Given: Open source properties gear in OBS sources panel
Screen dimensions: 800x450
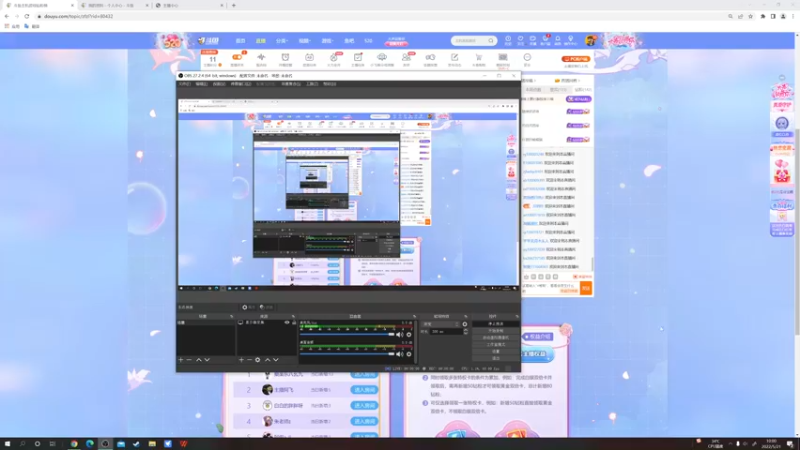Looking at the screenshot, I should click(x=258, y=360).
